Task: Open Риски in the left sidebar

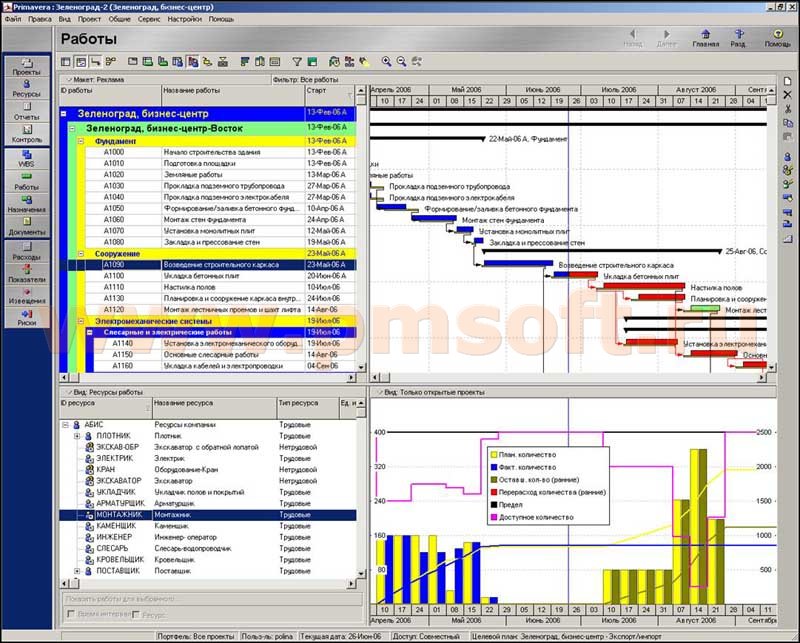Action: pyautogui.click(x=27, y=317)
